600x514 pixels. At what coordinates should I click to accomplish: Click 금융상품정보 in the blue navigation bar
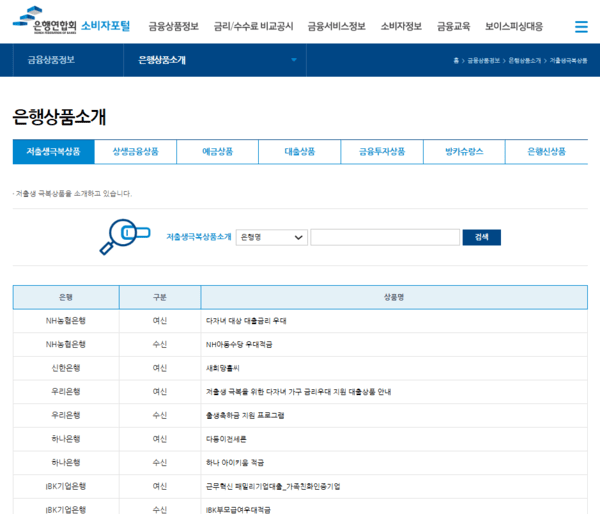click(51, 60)
